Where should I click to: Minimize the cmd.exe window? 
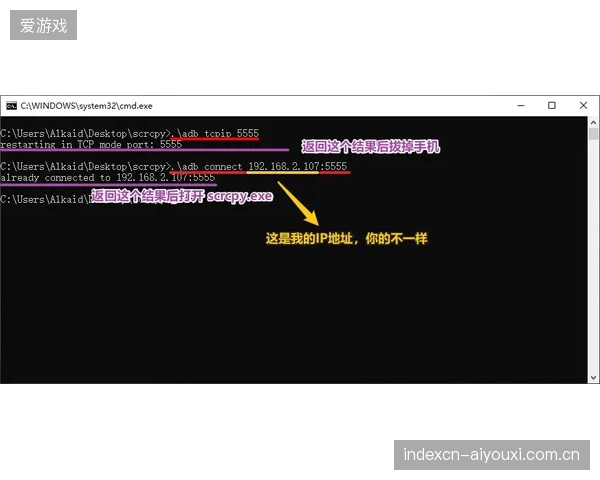pyautogui.click(x=521, y=105)
